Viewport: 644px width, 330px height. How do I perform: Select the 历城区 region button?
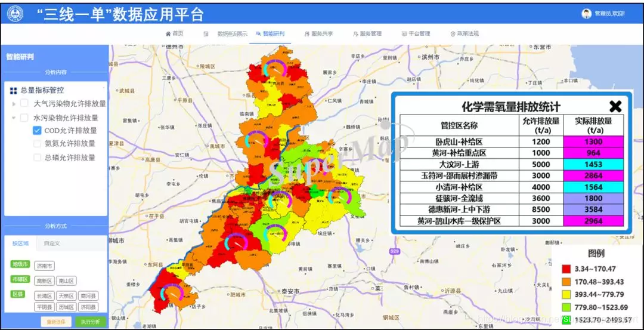pyautogui.click(x=66, y=307)
